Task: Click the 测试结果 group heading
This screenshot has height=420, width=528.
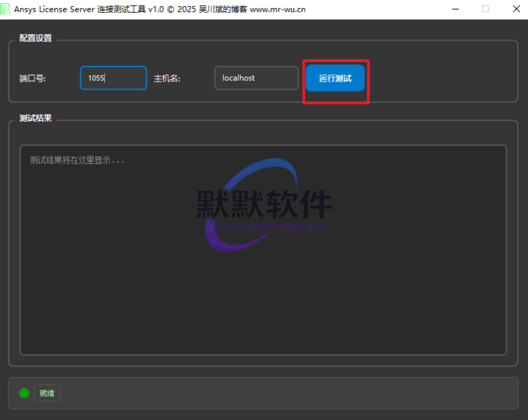Action: 35,118
